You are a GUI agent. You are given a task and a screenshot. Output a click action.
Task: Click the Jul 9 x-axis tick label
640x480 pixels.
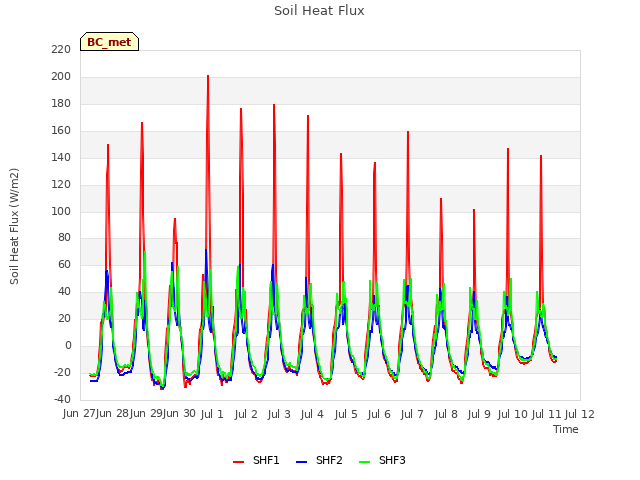click(479, 414)
